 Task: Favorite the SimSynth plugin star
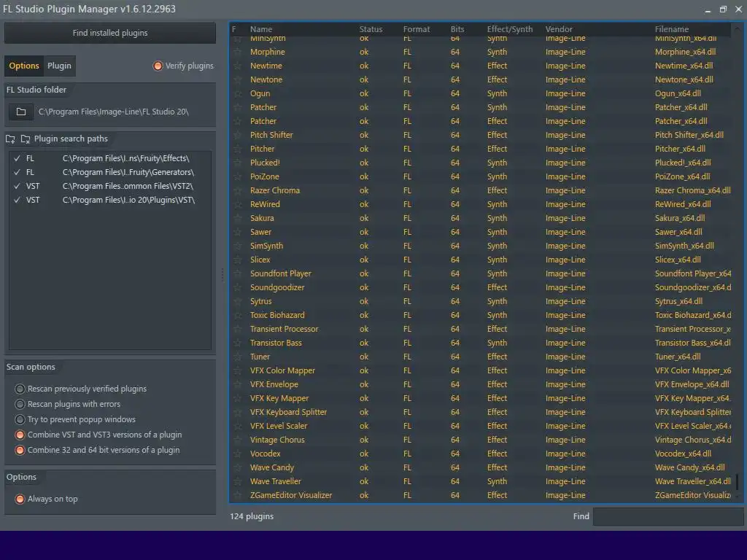pos(237,246)
